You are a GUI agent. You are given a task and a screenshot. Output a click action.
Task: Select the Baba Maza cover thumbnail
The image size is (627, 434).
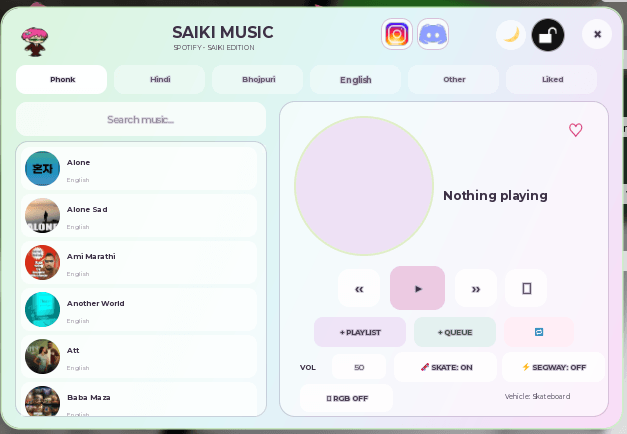42,401
